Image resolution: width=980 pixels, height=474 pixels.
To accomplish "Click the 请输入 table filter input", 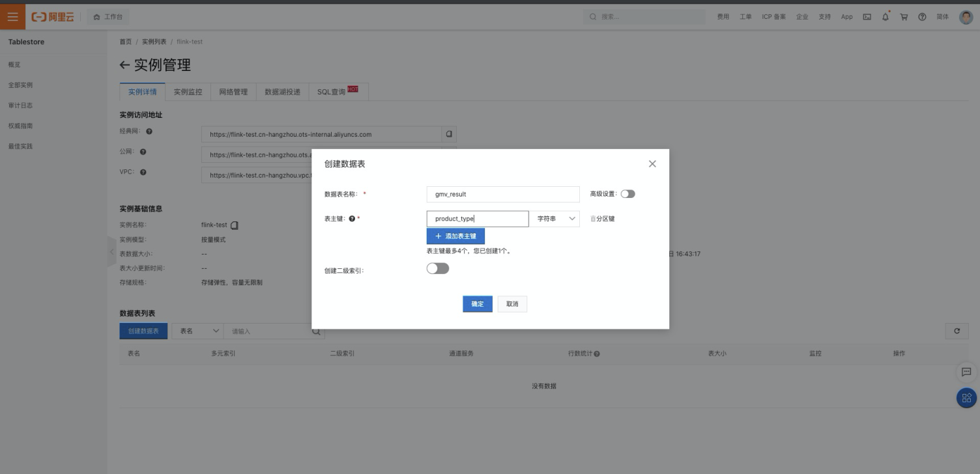I will 267,331.
